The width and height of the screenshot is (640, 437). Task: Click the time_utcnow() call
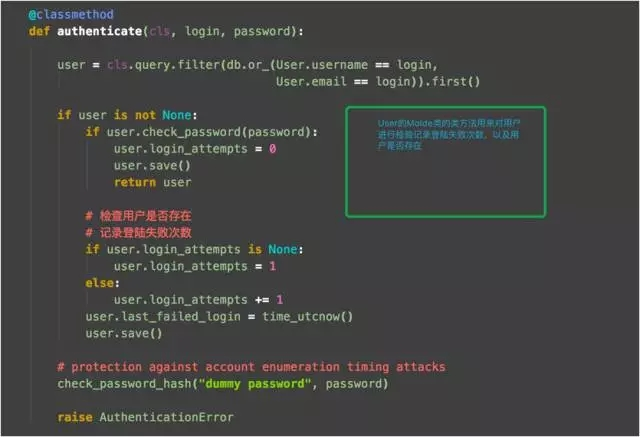(x=307, y=317)
